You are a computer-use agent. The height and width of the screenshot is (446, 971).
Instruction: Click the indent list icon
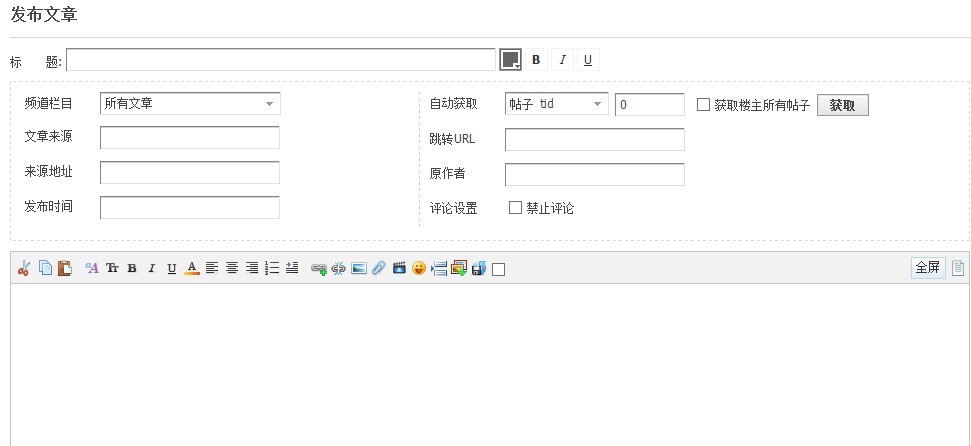(292, 268)
